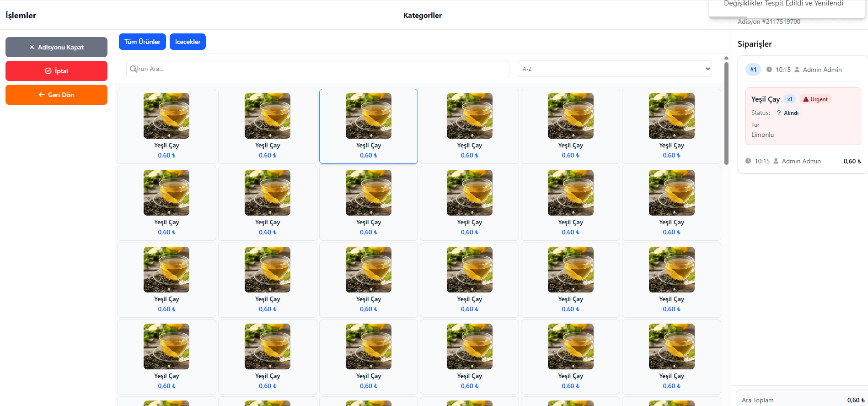Viewport: 868px width, 406px height.
Task: Click the clock icon in order footer
Action: pyautogui.click(x=748, y=161)
